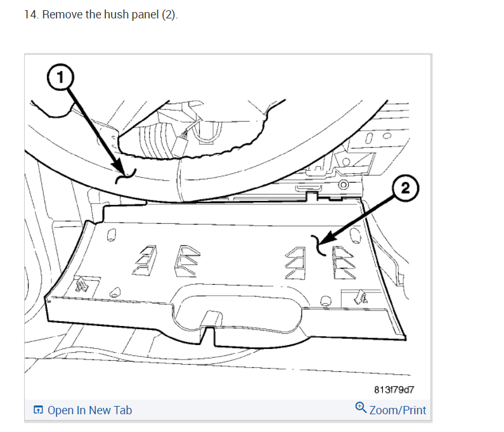Select callout circle number 2
This screenshot has height=432, width=504.
point(405,188)
